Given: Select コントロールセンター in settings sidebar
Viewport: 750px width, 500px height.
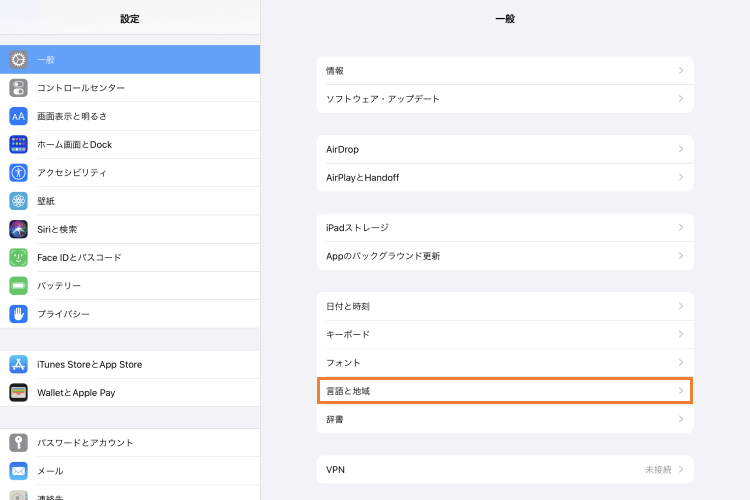Looking at the screenshot, I should (x=130, y=88).
